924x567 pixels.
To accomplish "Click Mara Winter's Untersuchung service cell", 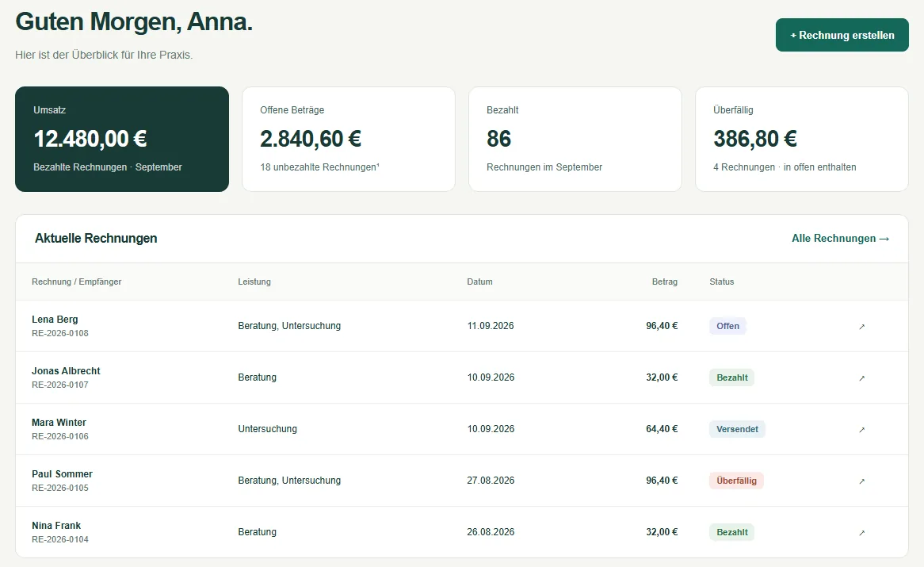I will [268, 429].
